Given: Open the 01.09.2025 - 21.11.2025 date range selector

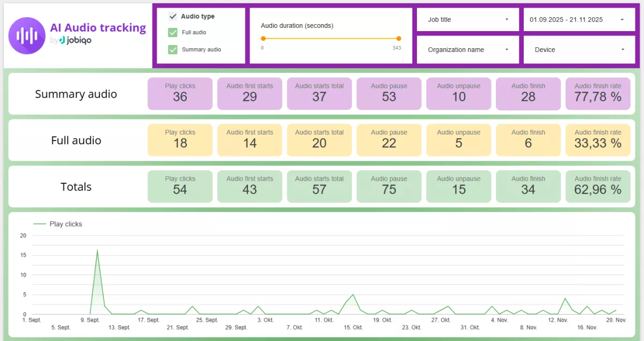Looking at the screenshot, I should tap(579, 20).
